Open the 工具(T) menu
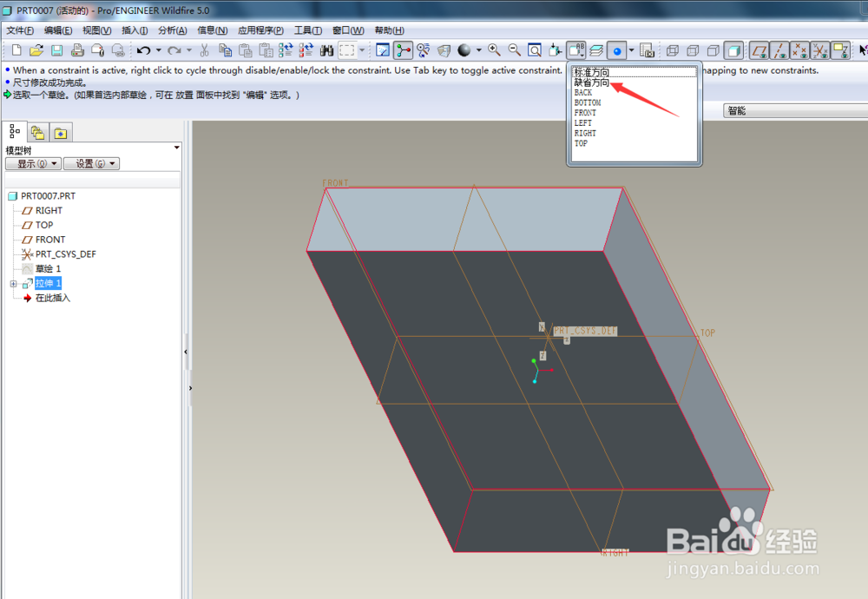The image size is (868, 599). coord(308,30)
